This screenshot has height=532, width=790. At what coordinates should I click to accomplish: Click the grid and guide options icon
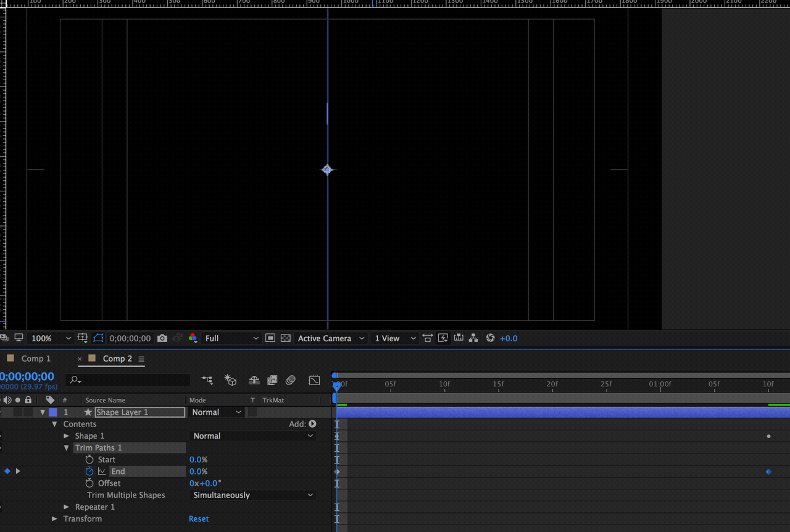point(83,338)
